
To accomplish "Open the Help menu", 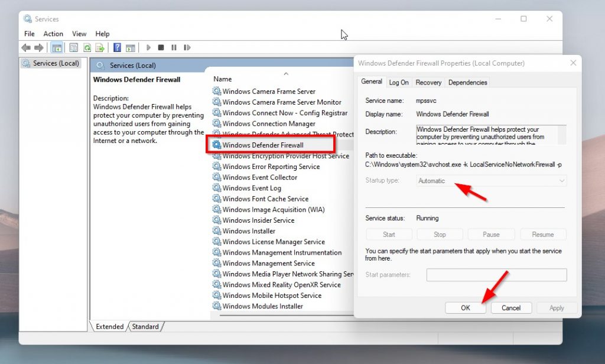I will click(102, 34).
